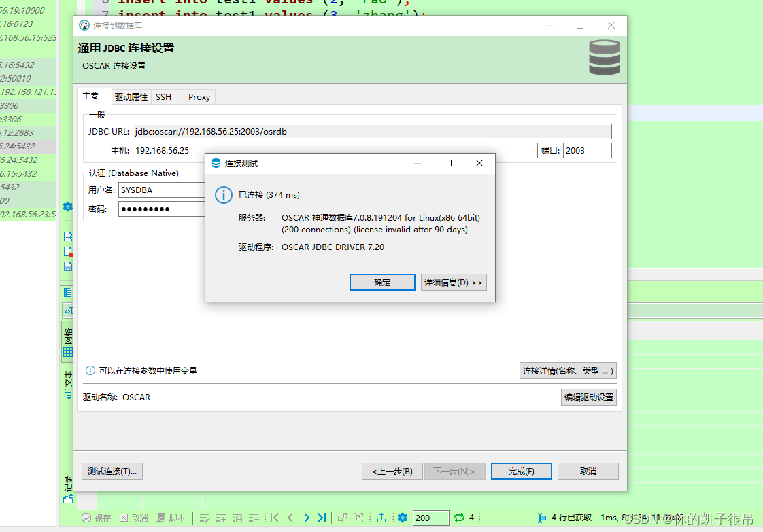Click the add new row icon
763x532 pixels.
tap(221, 518)
